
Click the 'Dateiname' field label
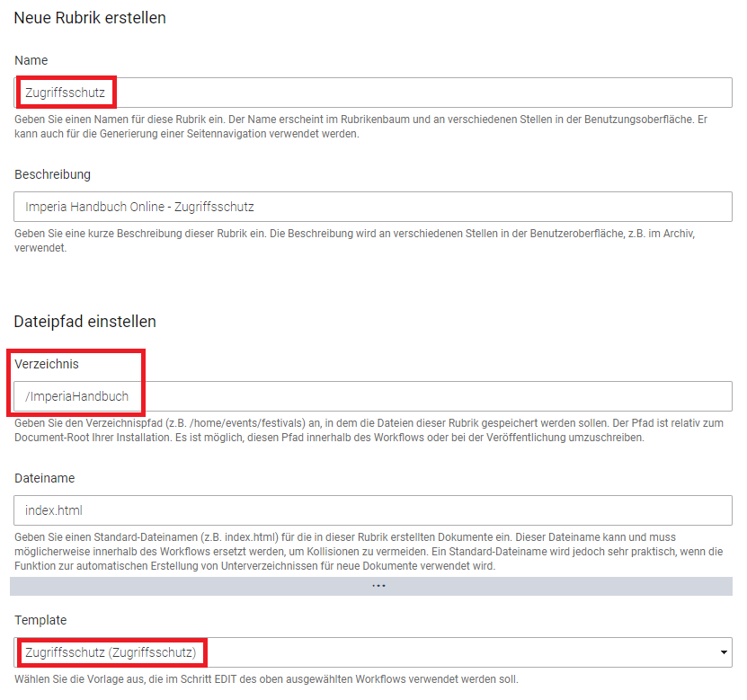[x=44, y=479]
